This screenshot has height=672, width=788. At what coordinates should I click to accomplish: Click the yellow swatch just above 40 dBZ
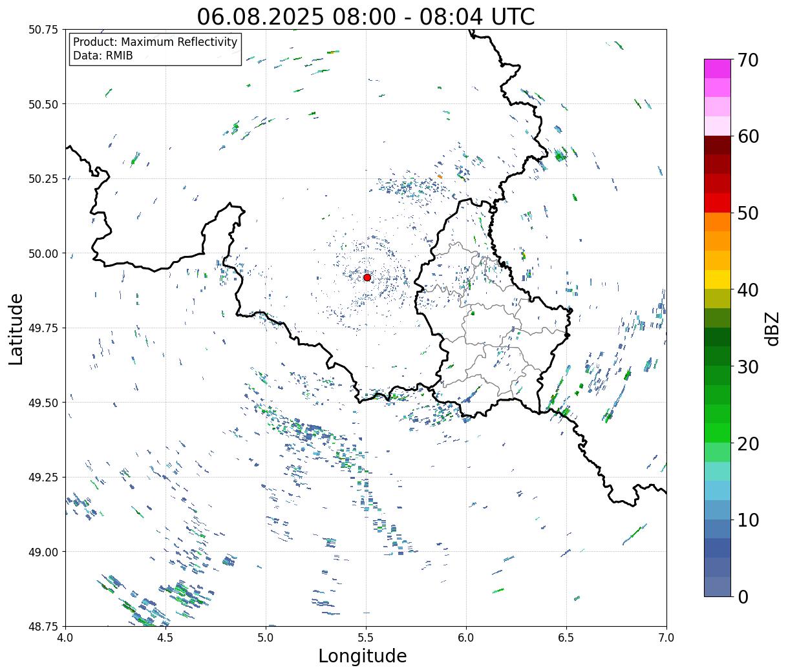[718, 279]
